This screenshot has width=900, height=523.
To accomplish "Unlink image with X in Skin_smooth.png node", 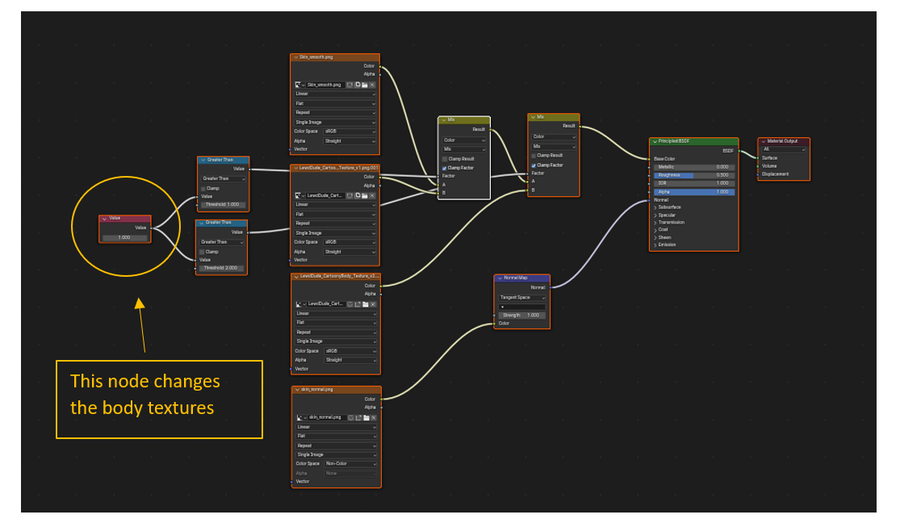I will tap(373, 84).
